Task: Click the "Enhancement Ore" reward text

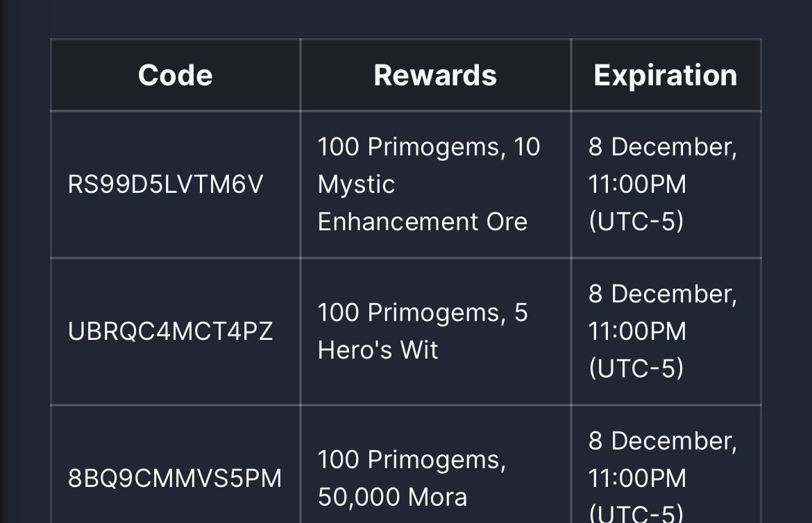Action: click(x=422, y=222)
